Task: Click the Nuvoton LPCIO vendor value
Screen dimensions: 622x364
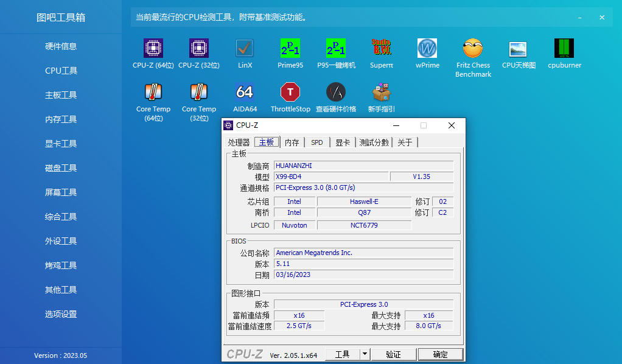Action: pyautogui.click(x=295, y=225)
